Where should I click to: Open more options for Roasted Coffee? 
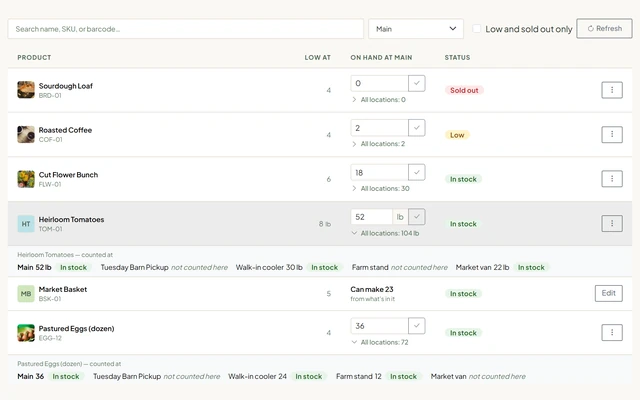tap(612, 134)
